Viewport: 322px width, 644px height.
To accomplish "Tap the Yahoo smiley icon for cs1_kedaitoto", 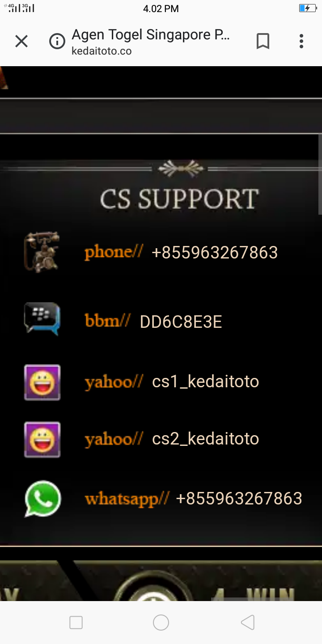I will coord(42,382).
